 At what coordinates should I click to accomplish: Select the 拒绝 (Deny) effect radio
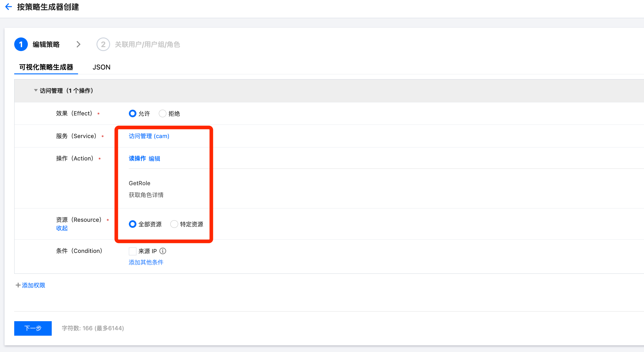[x=162, y=114]
